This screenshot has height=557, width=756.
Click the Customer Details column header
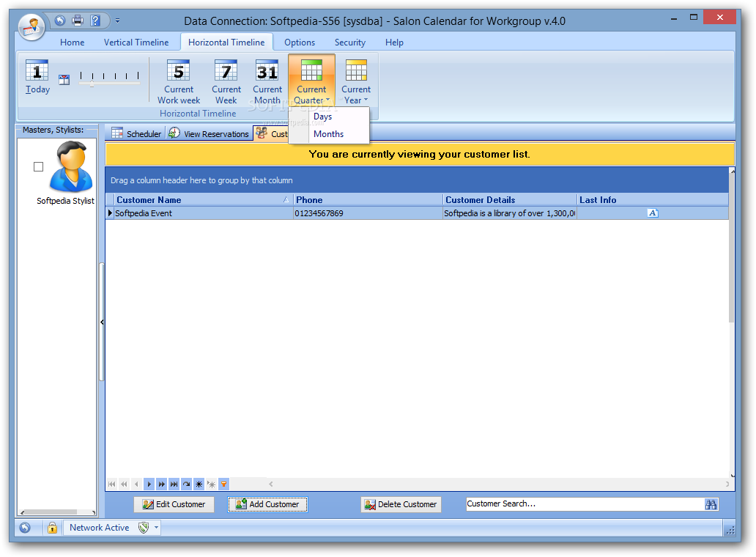[x=510, y=199]
